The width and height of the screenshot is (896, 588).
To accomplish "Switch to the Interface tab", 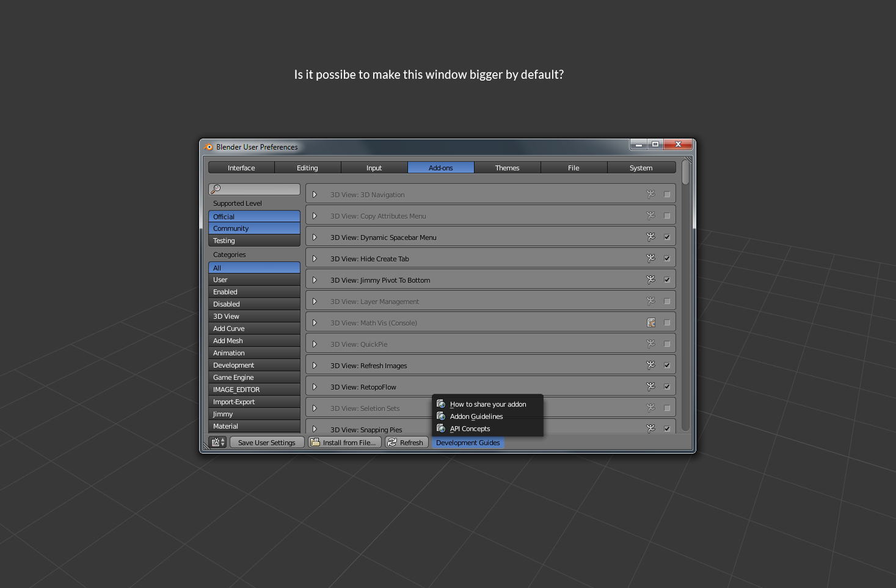I will coord(241,168).
